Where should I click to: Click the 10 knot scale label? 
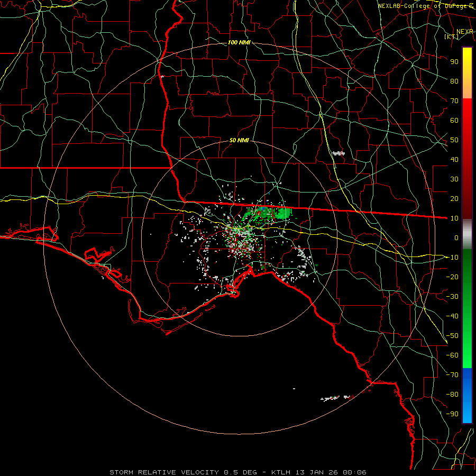pyautogui.click(x=454, y=218)
